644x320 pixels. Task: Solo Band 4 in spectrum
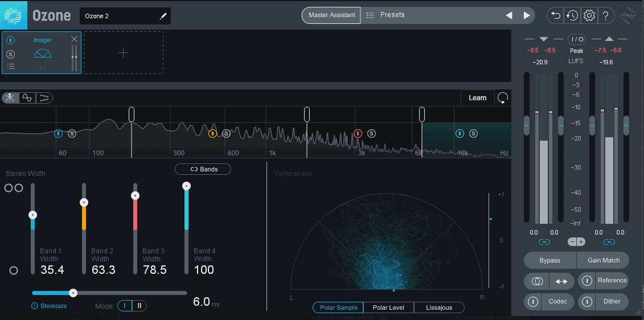(473, 133)
